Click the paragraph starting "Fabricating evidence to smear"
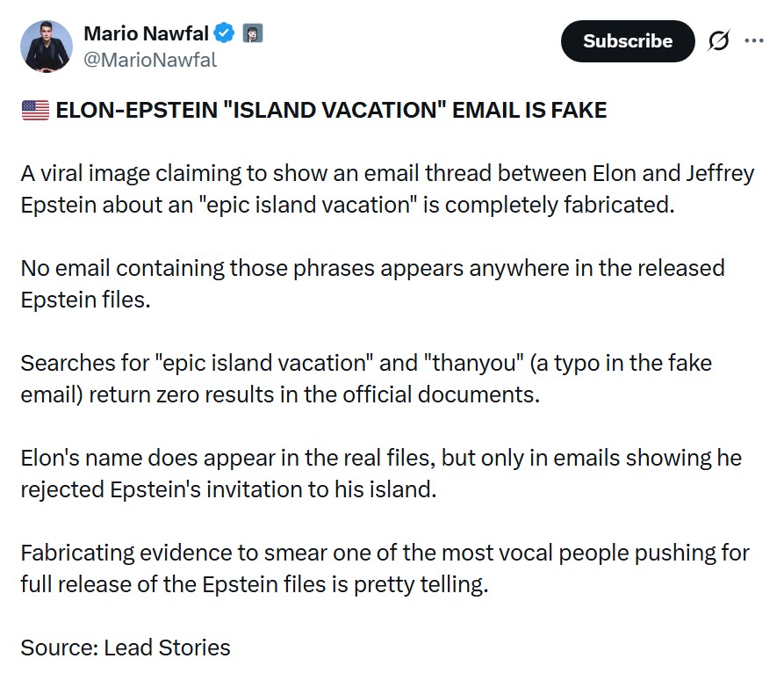 (x=385, y=568)
